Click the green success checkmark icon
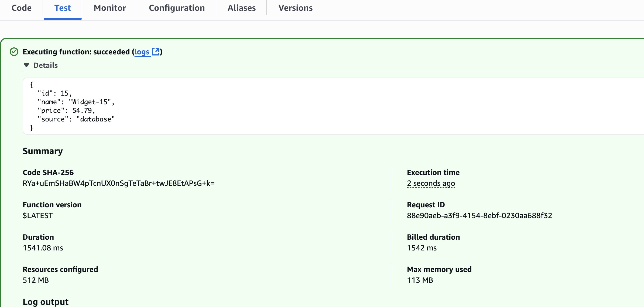 pyautogui.click(x=14, y=52)
